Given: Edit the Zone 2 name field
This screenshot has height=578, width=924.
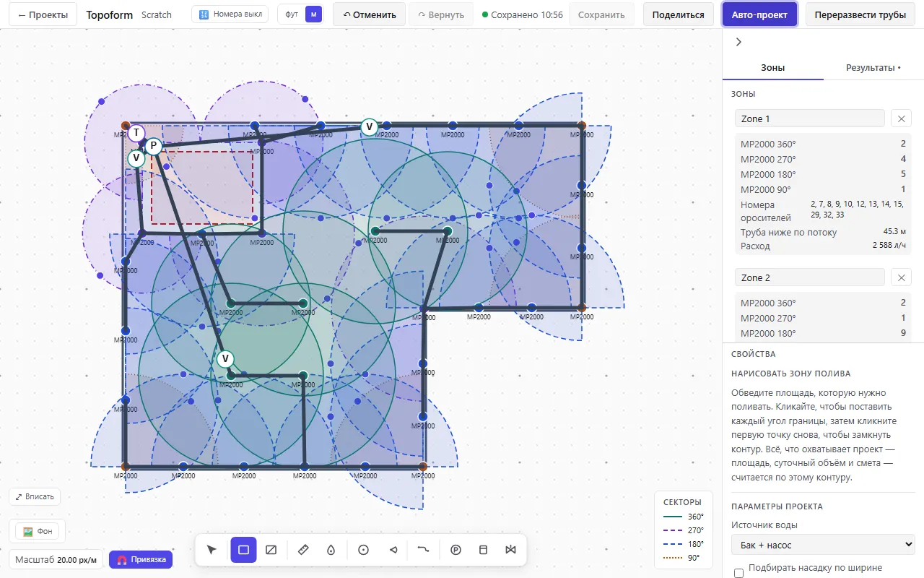Looking at the screenshot, I should [809, 277].
